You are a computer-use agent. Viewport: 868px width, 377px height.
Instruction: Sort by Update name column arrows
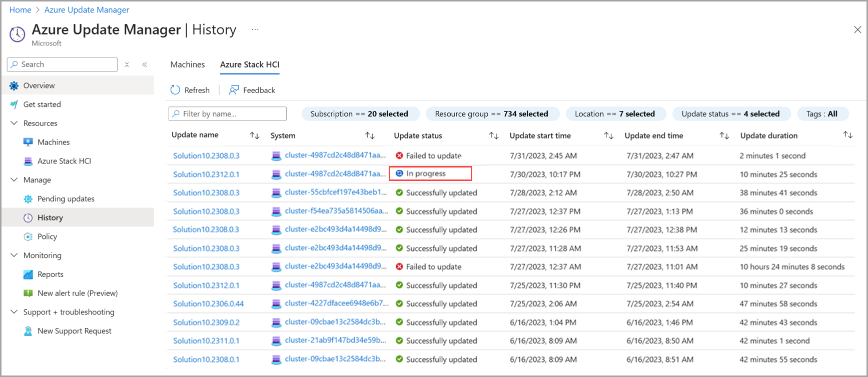click(255, 135)
